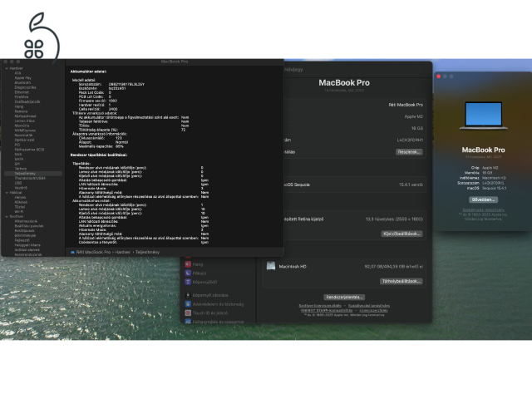Open the Fókusz moon icon
532x399 pixels.
188,273
